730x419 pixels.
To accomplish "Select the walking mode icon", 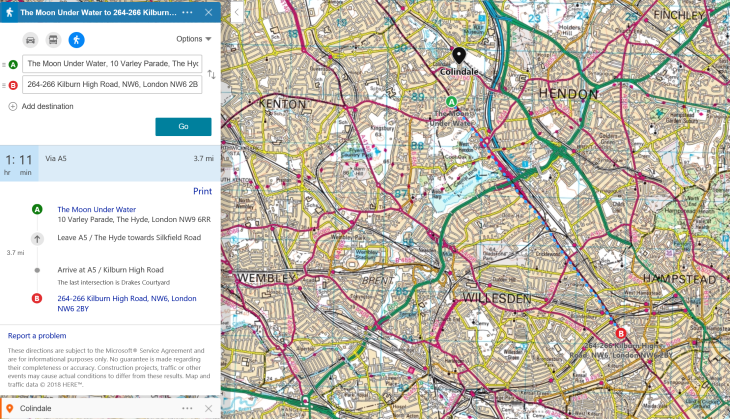I will 76,40.
